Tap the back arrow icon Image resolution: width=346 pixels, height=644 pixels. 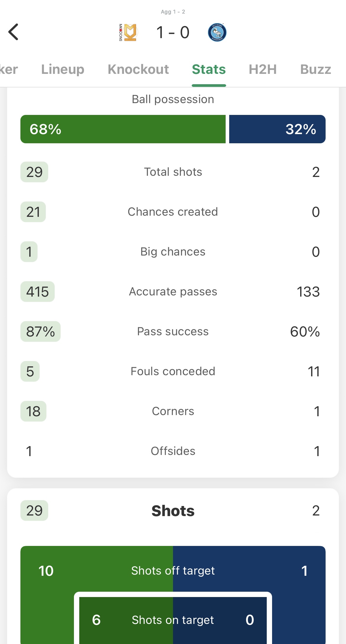pos(14,32)
